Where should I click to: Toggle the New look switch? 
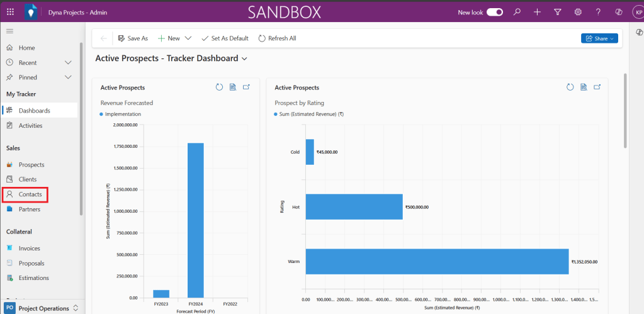495,12
